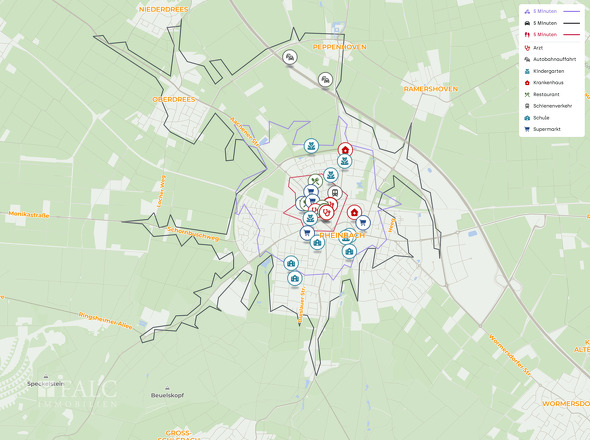590x440 pixels.
Task: Toggle the car 5 Minuten legend entry
Action: click(552, 23)
